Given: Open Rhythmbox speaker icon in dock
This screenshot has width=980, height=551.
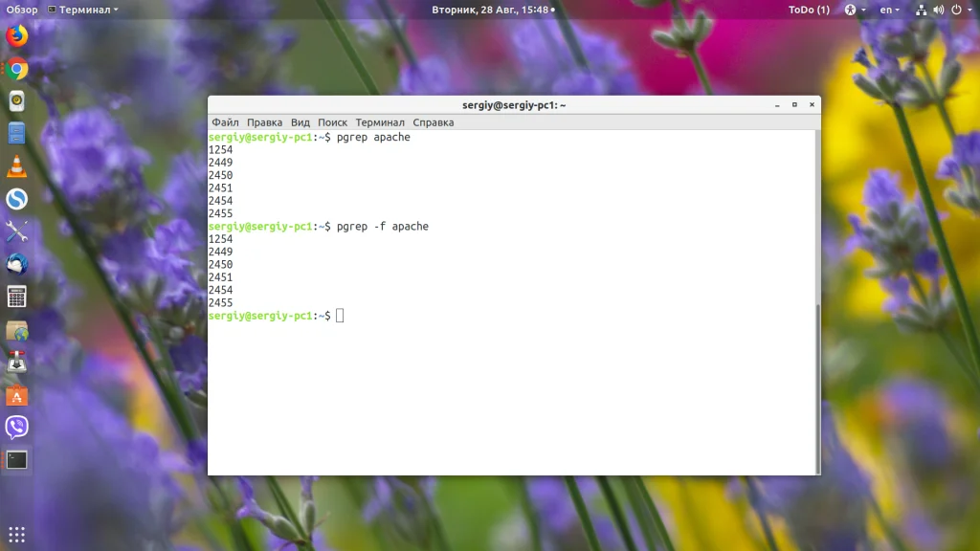Looking at the screenshot, I should [x=17, y=101].
